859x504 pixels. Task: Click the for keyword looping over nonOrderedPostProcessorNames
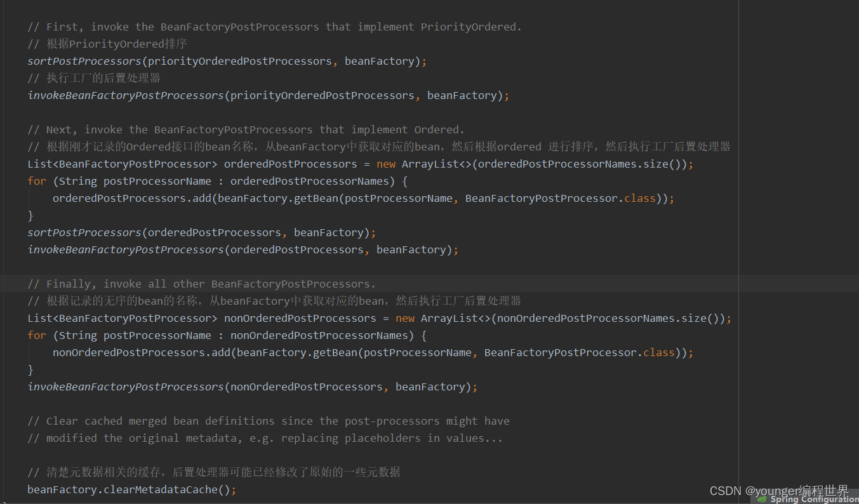[37, 335]
